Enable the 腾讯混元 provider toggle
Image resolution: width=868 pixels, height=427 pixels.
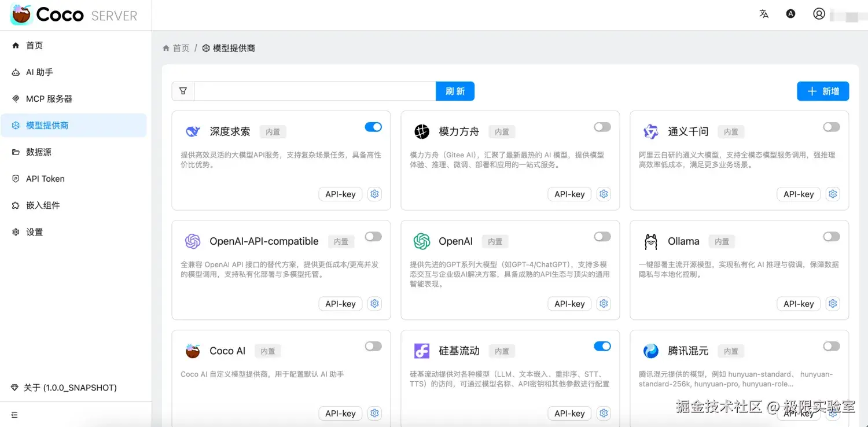click(x=832, y=346)
